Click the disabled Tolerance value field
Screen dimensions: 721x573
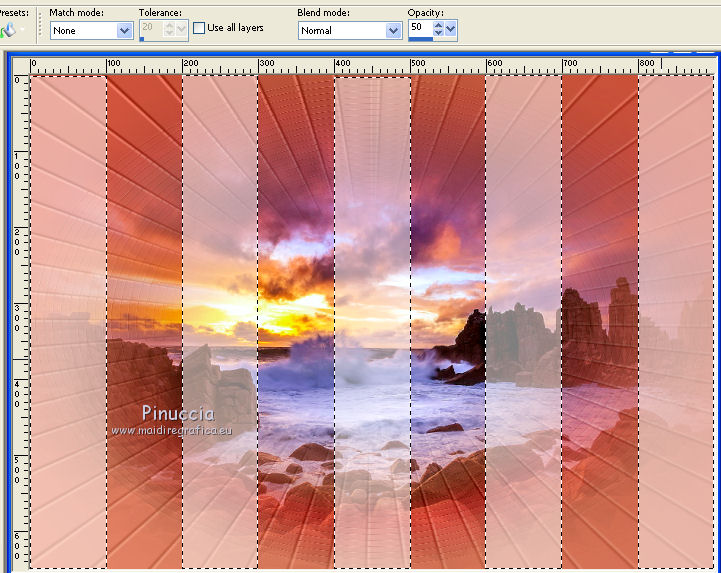coord(151,27)
